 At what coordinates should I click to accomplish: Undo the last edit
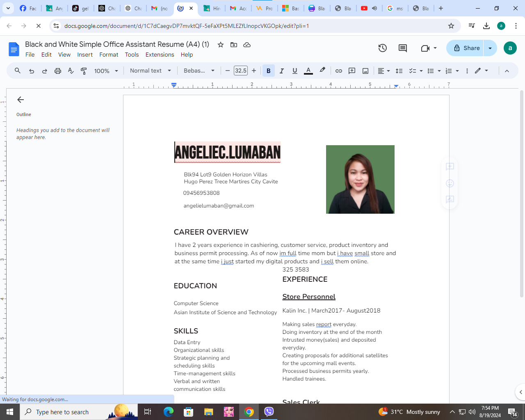(32, 71)
